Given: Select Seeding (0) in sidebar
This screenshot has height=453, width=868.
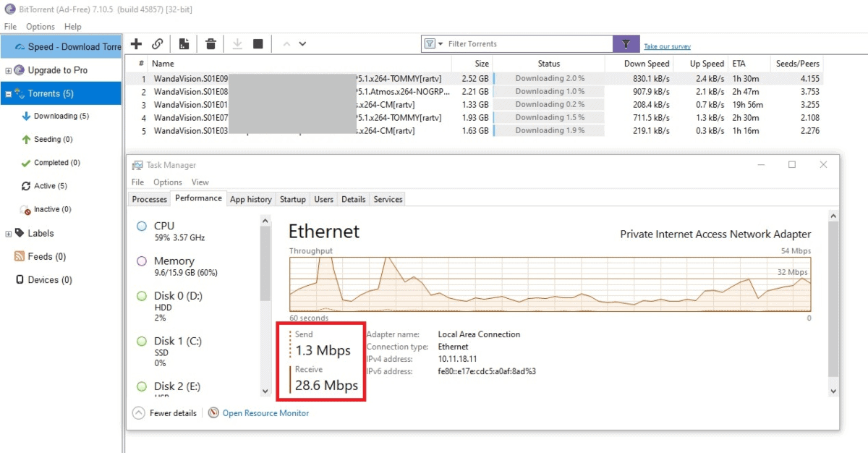Looking at the screenshot, I should coord(54,139).
